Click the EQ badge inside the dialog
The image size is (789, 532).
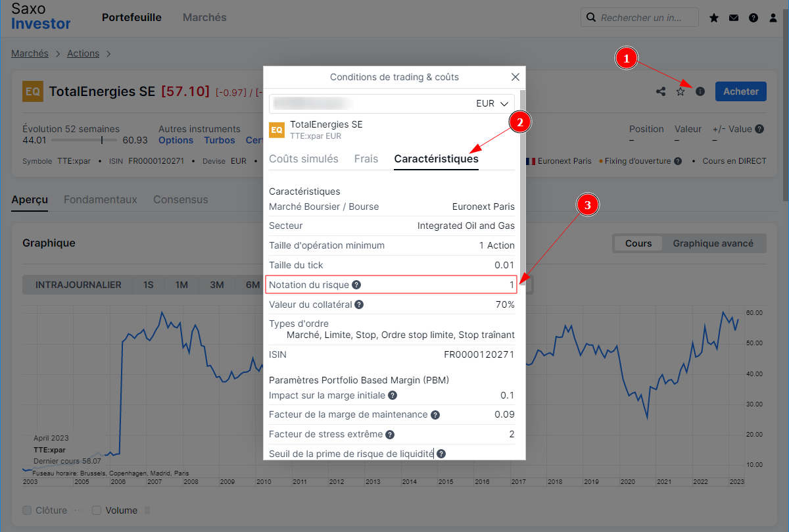click(277, 130)
